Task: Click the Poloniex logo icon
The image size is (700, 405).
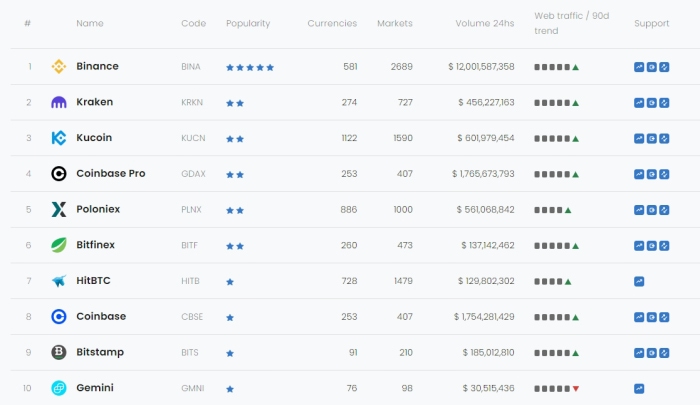Action: pyautogui.click(x=59, y=210)
